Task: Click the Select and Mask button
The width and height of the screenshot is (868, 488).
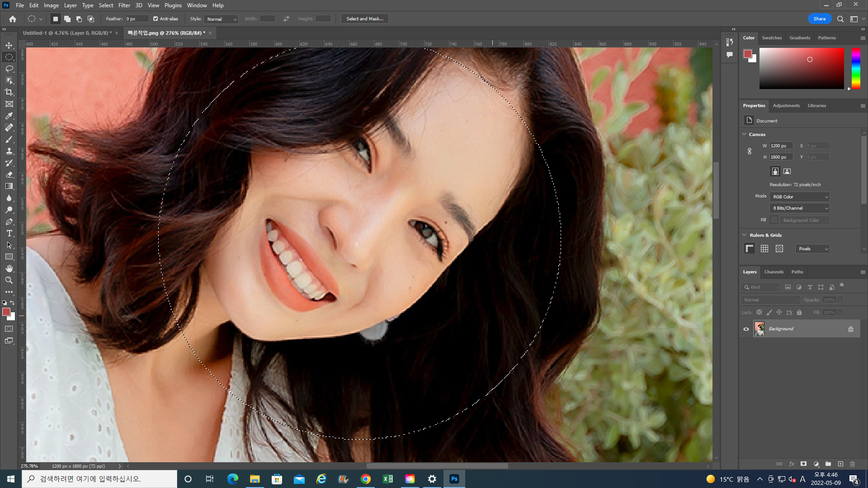Action: tap(364, 19)
